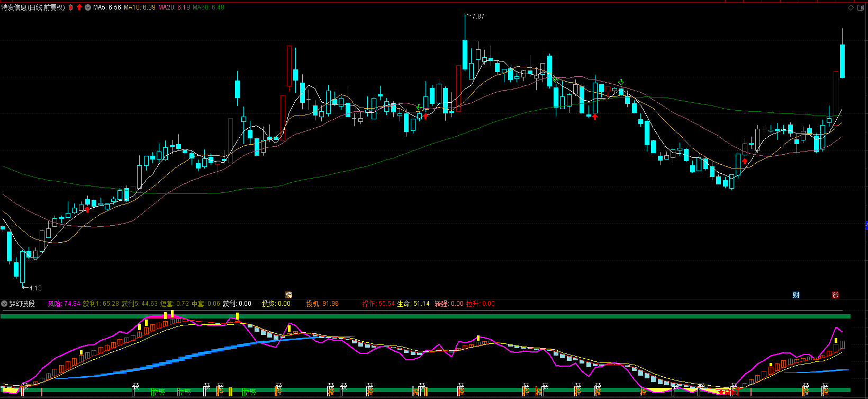The image size is (868, 399).
Task: Click the 涨 marker below the chart
Action: pyautogui.click(x=835, y=295)
